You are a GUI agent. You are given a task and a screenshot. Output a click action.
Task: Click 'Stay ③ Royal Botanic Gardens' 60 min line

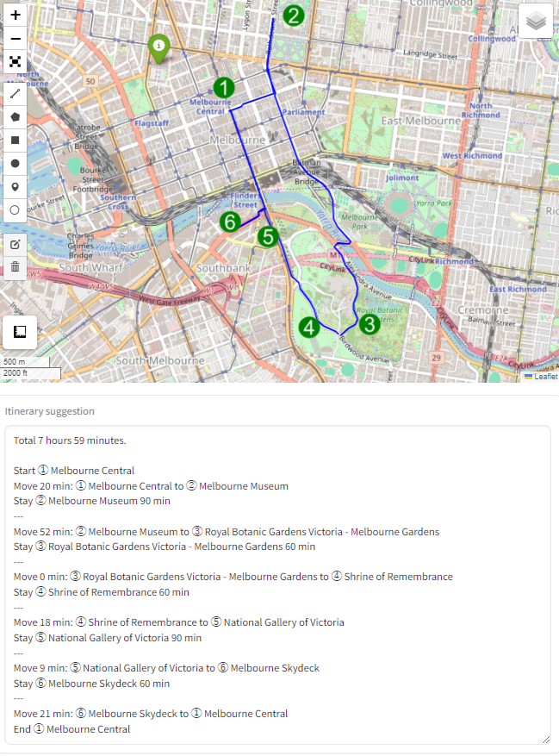pyautogui.click(x=165, y=547)
